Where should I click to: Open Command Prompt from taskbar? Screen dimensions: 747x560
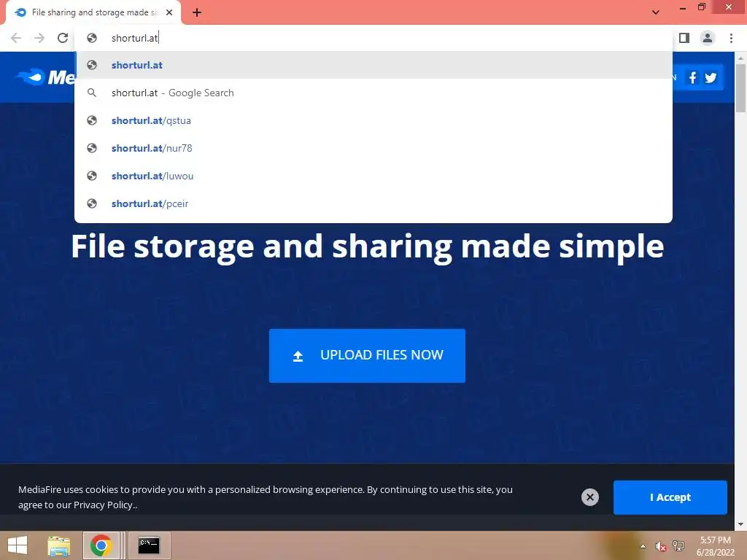click(x=149, y=545)
